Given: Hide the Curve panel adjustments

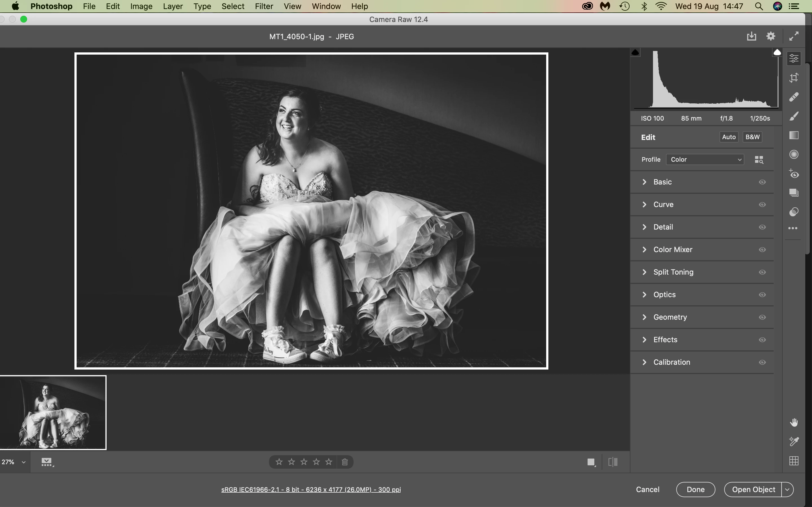Looking at the screenshot, I should point(762,204).
